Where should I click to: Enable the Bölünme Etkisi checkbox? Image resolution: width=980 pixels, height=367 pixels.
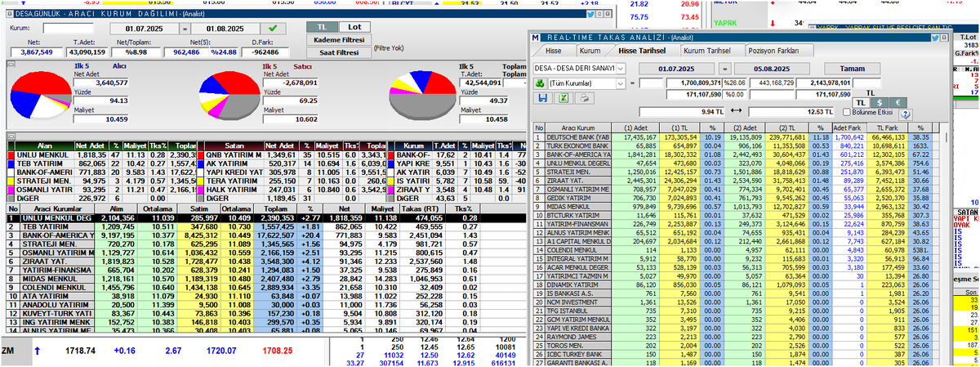tap(847, 112)
